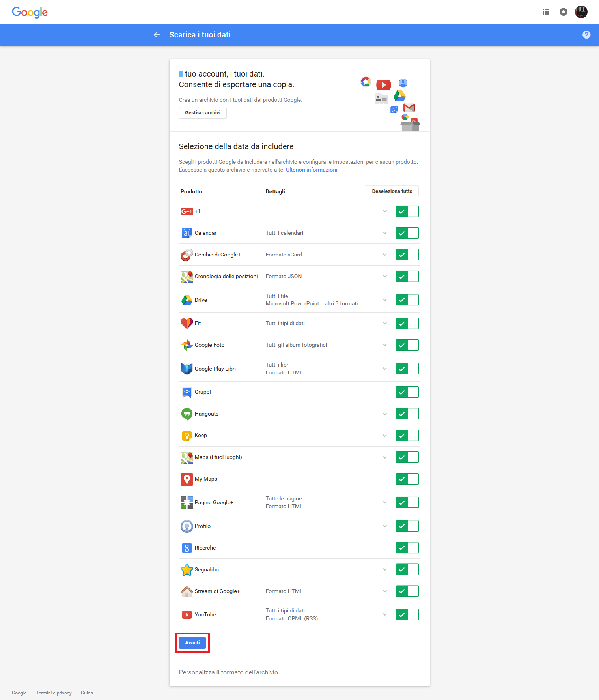Click the Avanti button
This screenshot has height=700, width=599.
point(192,643)
